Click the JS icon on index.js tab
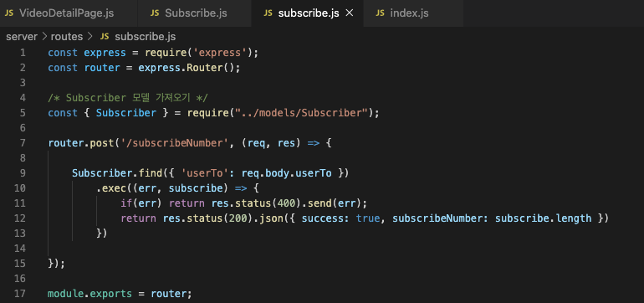The width and height of the screenshot is (644, 303). (x=381, y=13)
